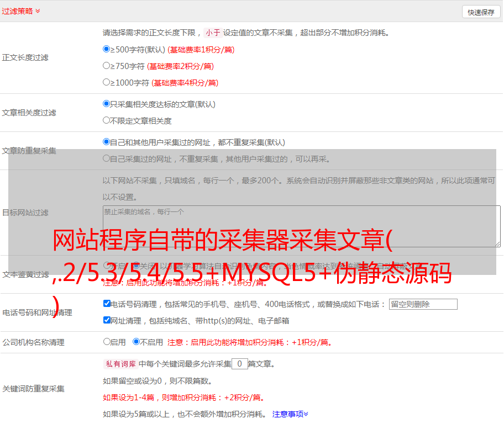Choose 自己采集过的网址，不重复采集 option

106,158
